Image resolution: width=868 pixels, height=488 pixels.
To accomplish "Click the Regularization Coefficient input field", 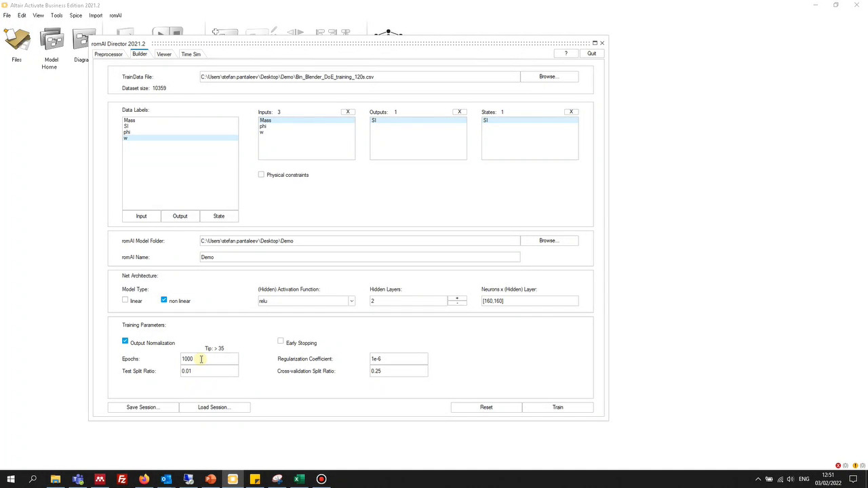I will [x=398, y=359].
